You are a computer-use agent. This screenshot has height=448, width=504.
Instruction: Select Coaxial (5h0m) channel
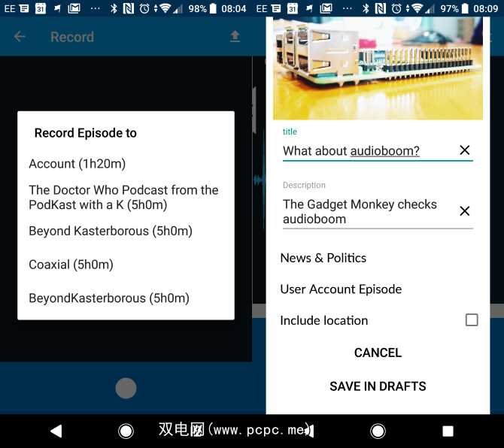click(x=71, y=265)
